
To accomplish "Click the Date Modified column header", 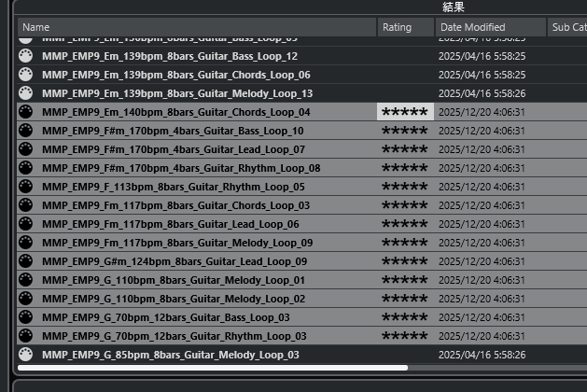I will [x=489, y=27].
